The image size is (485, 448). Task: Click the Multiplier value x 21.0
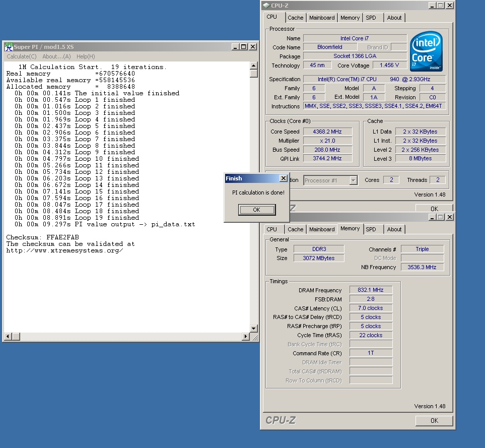[327, 141]
